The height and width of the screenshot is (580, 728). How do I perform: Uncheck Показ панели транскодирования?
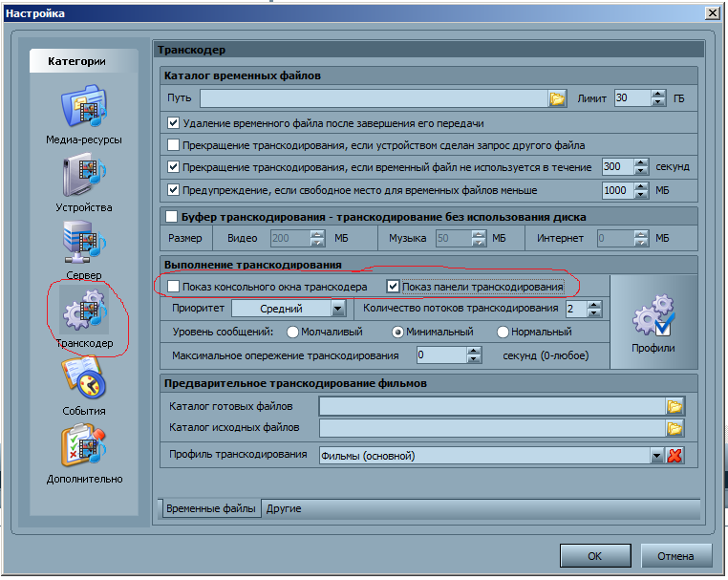[x=393, y=287]
